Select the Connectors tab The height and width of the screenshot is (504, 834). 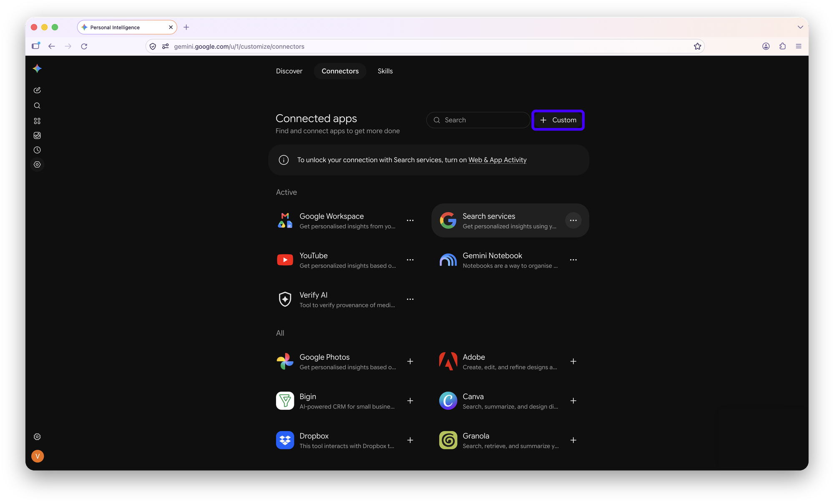pyautogui.click(x=340, y=71)
